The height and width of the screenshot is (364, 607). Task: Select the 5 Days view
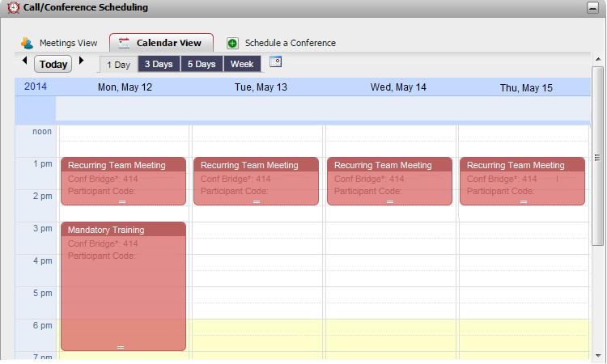[202, 64]
